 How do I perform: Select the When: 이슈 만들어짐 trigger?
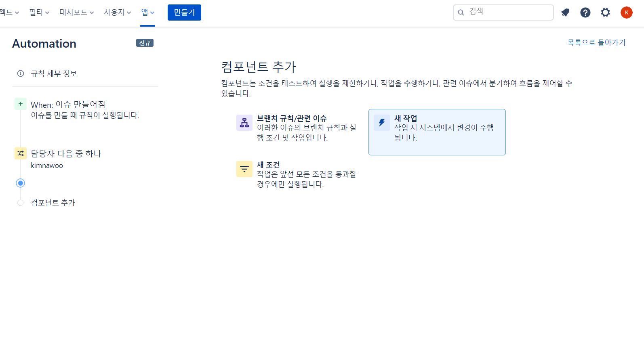pyautogui.click(x=85, y=110)
